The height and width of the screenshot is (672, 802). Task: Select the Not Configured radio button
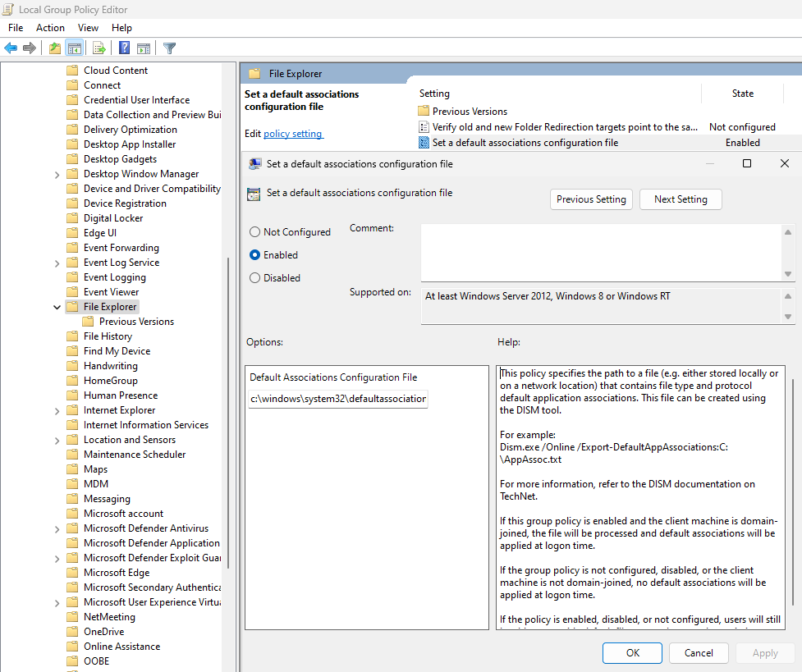pos(254,231)
